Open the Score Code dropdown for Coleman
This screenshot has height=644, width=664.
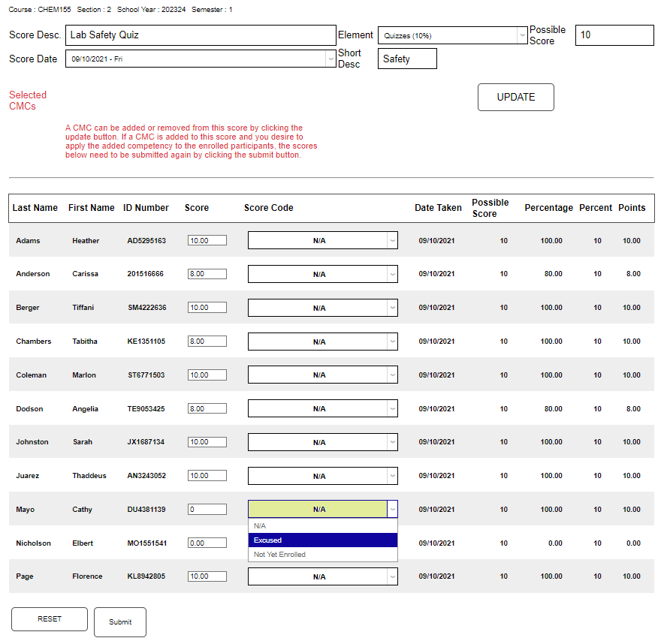coord(322,375)
